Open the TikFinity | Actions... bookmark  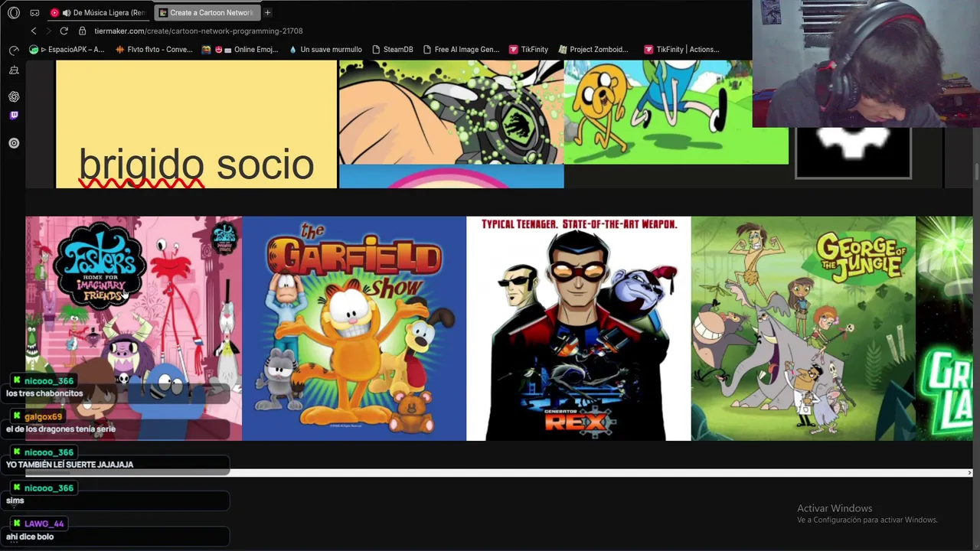pyautogui.click(x=681, y=49)
